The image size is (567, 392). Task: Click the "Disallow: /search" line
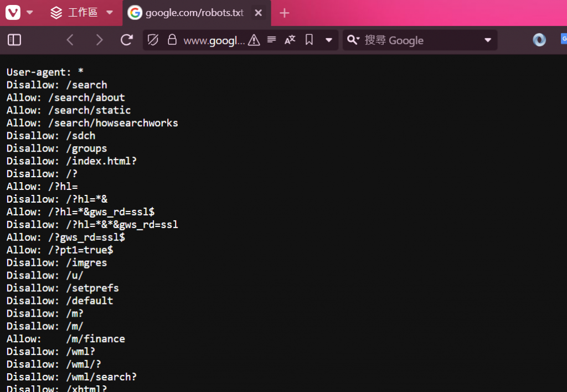tap(57, 85)
